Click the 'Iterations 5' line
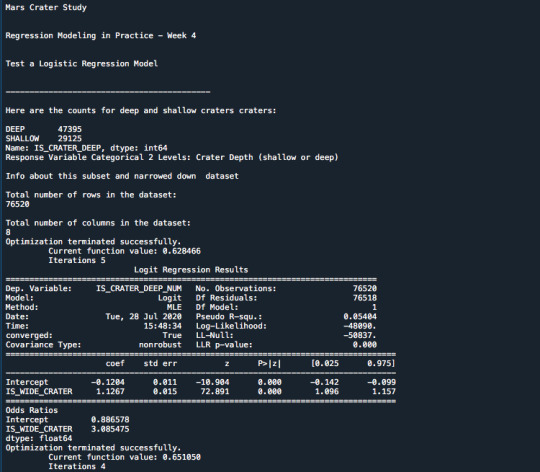This screenshot has height=472, width=540. [x=77, y=260]
